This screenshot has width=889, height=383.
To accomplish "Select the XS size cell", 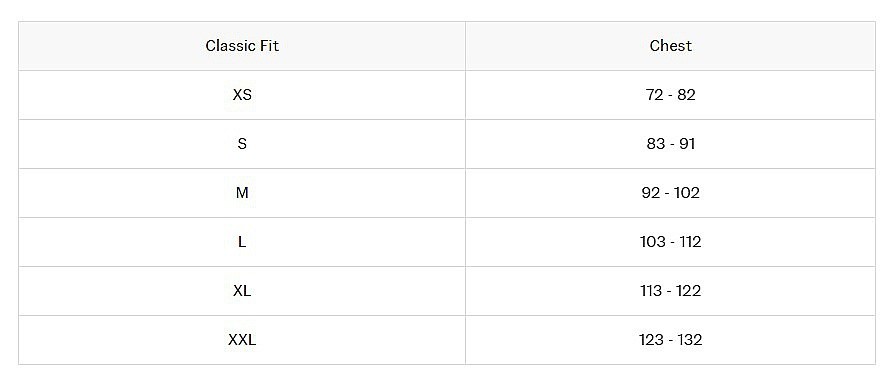I will [242, 95].
